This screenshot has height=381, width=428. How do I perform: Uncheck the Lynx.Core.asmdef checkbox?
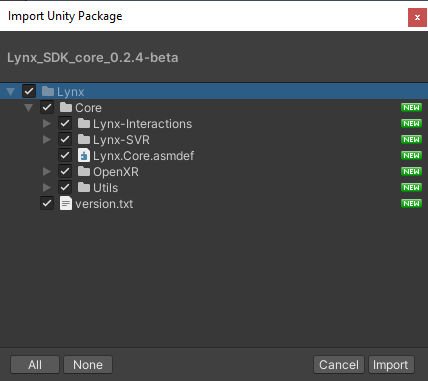coord(65,155)
